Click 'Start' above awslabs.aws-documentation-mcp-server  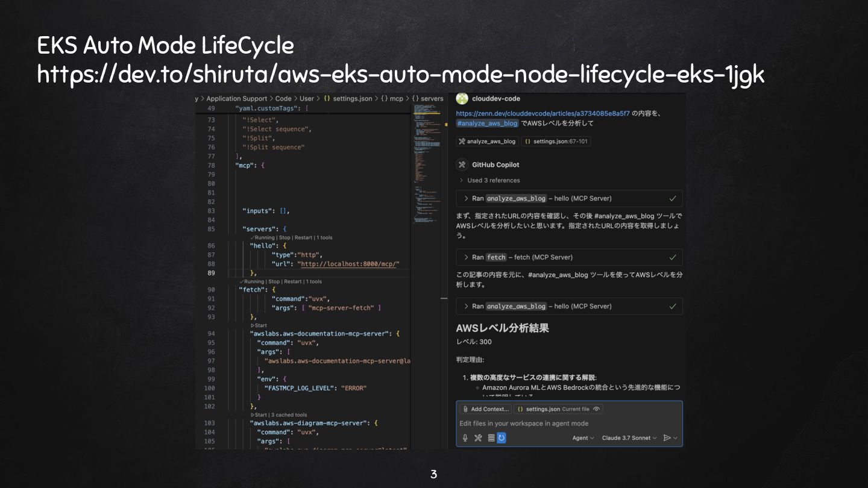[259, 325]
